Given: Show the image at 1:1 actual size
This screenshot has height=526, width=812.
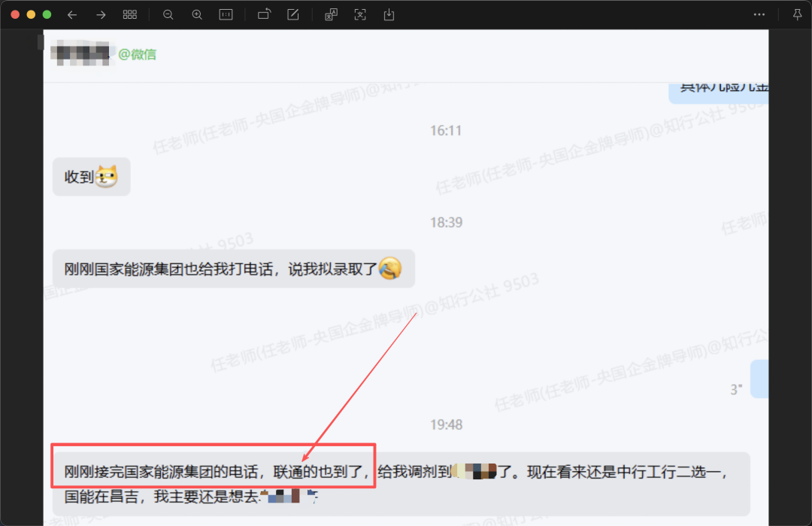Looking at the screenshot, I should [226, 15].
